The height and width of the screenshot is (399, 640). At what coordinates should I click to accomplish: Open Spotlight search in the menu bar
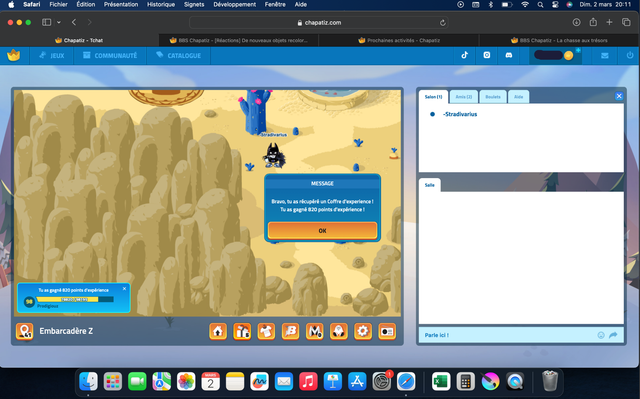pos(540,4)
